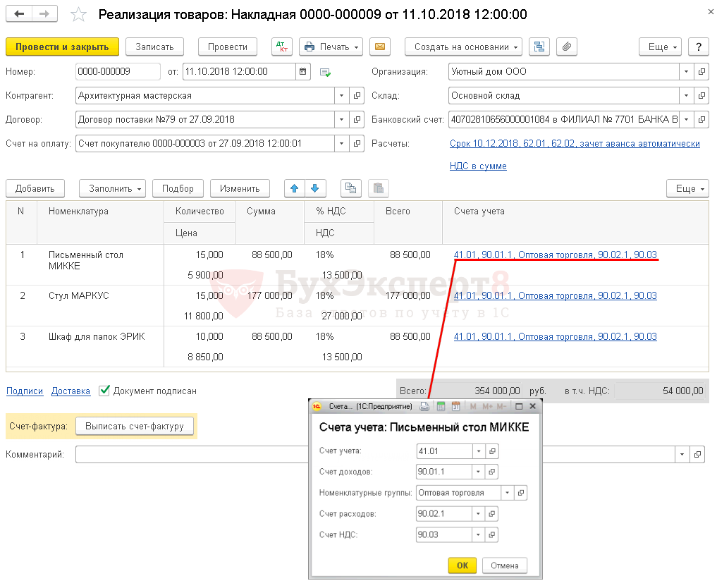Toggle the Документ подписан checkbox
717x588 pixels.
105,390
